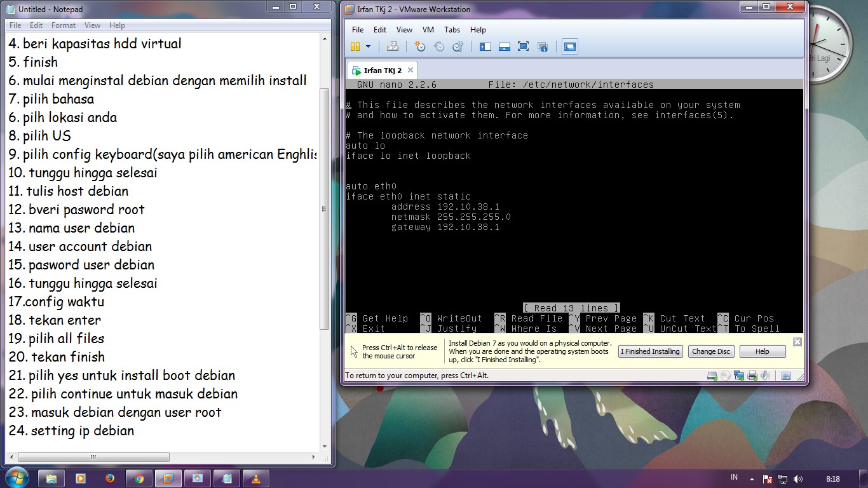Open Notepad View menu
This screenshot has width=868, height=488.
click(x=93, y=25)
